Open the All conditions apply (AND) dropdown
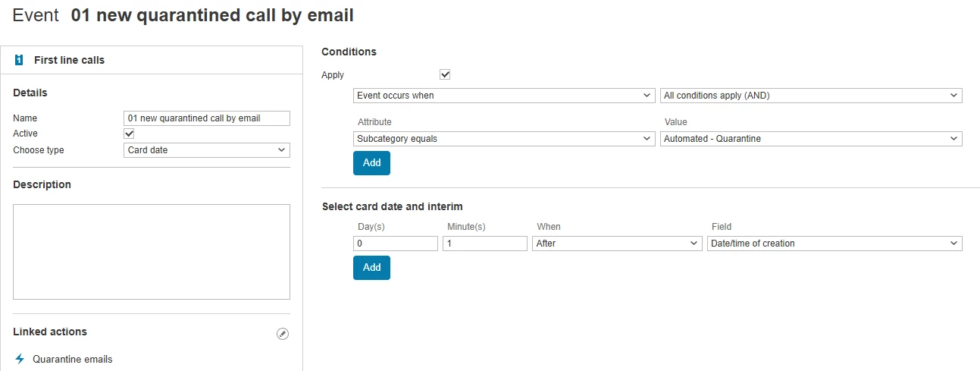 tap(811, 96)
